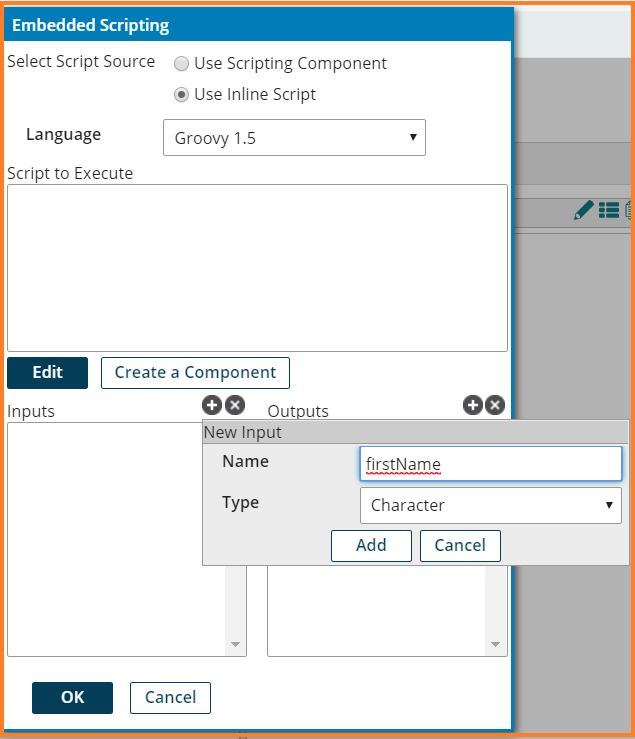Click the Outputs list scrollbar down arrow
This screenshot has width=635, height=739.
point(496,645)
